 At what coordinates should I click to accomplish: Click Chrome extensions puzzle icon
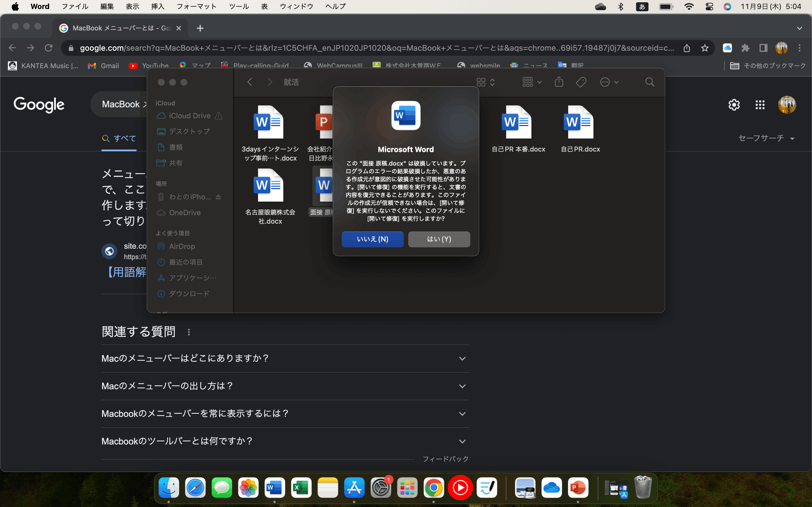(745, 48)
